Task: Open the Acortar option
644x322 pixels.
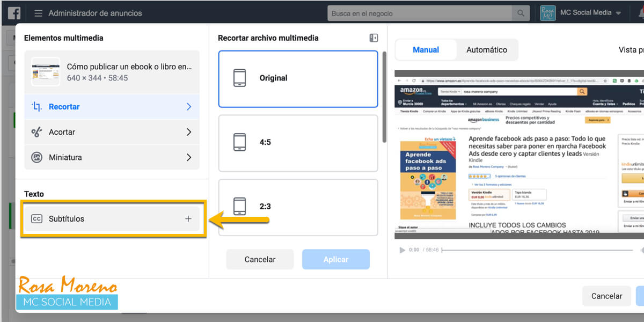Action: (x=112, y=132)
